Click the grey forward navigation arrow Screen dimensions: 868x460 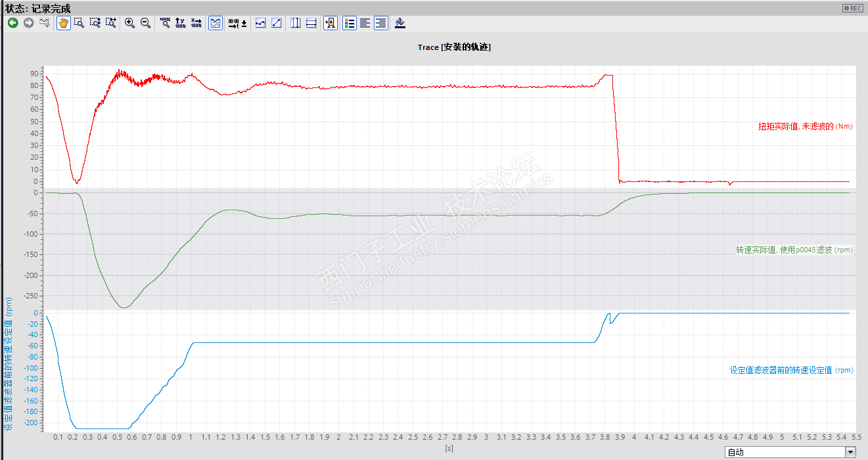29,23
